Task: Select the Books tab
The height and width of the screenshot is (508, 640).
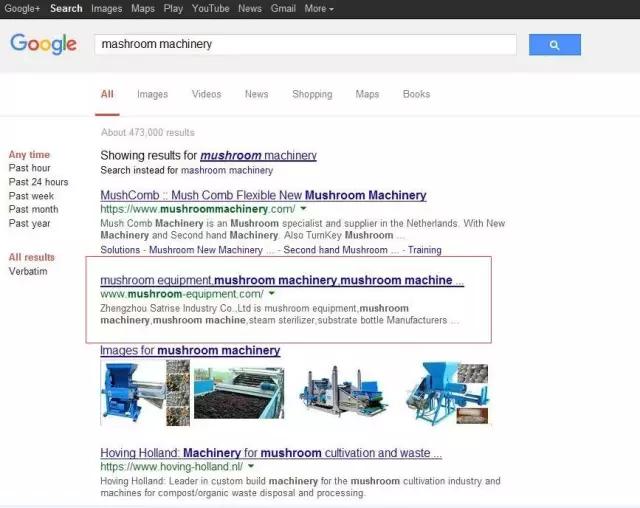Action: click(x=416, y=94)
